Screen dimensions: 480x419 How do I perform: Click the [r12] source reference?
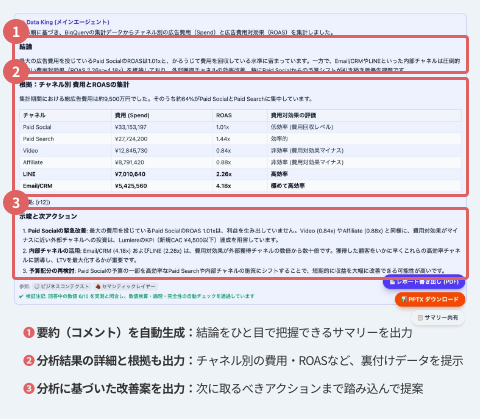43,202
